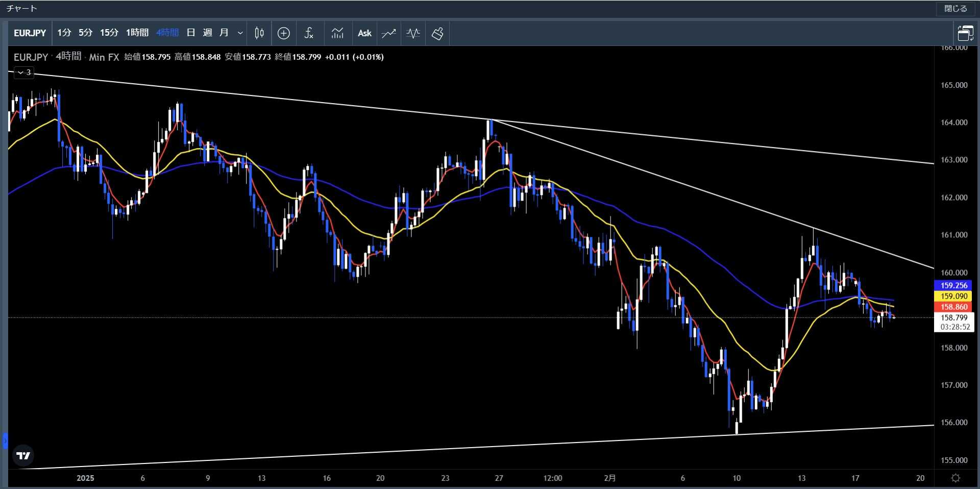Image resolution: width=980 pixels, height=489 pixels.
Task: Click the 閉じる button
Action: point(955,9)
